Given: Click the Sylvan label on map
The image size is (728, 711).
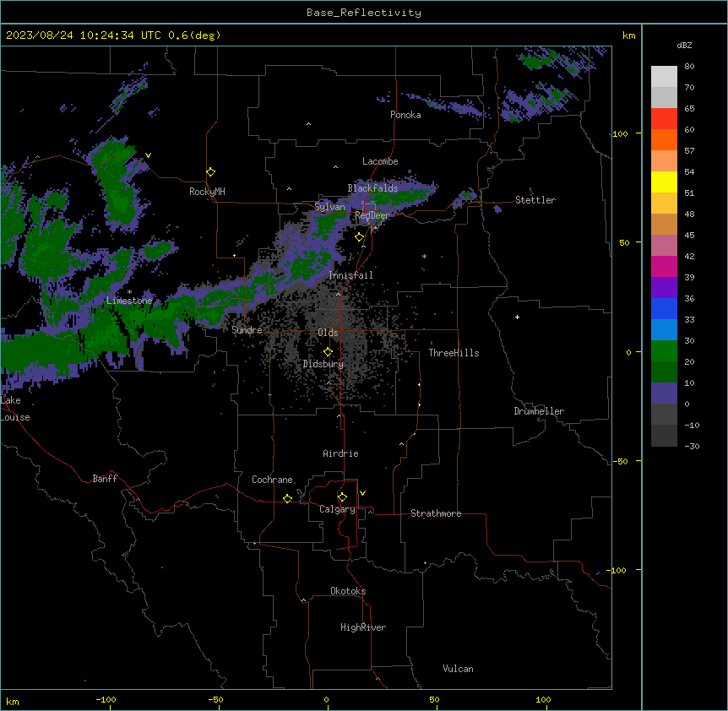Looking at the screenshot, I should (x=329, y=207).
